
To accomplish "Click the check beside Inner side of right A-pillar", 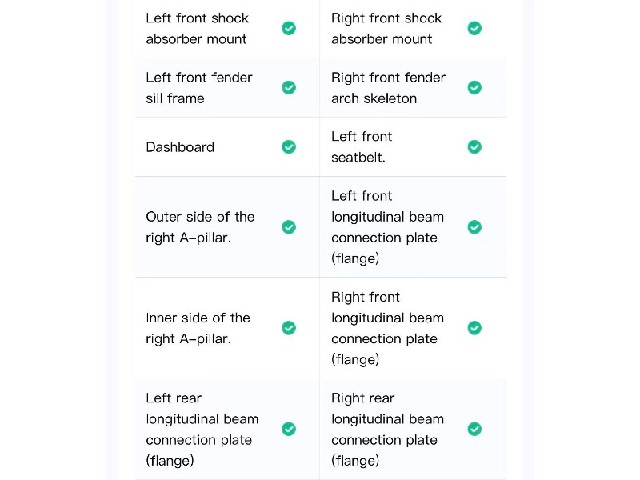I will point(289,328).
